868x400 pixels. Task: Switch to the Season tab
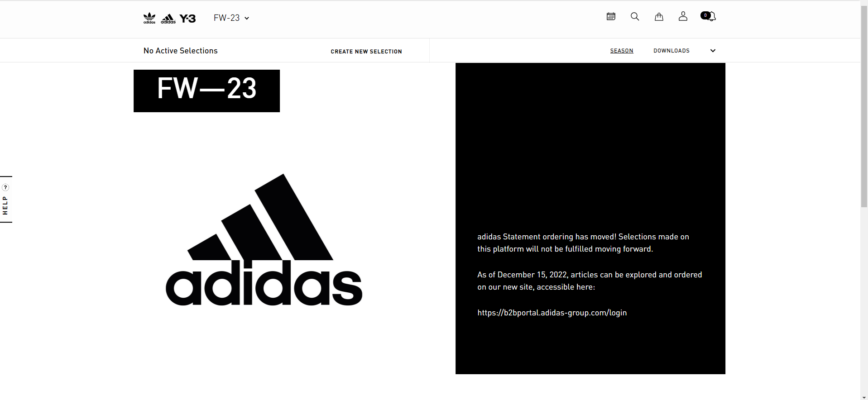pos(621,51)
